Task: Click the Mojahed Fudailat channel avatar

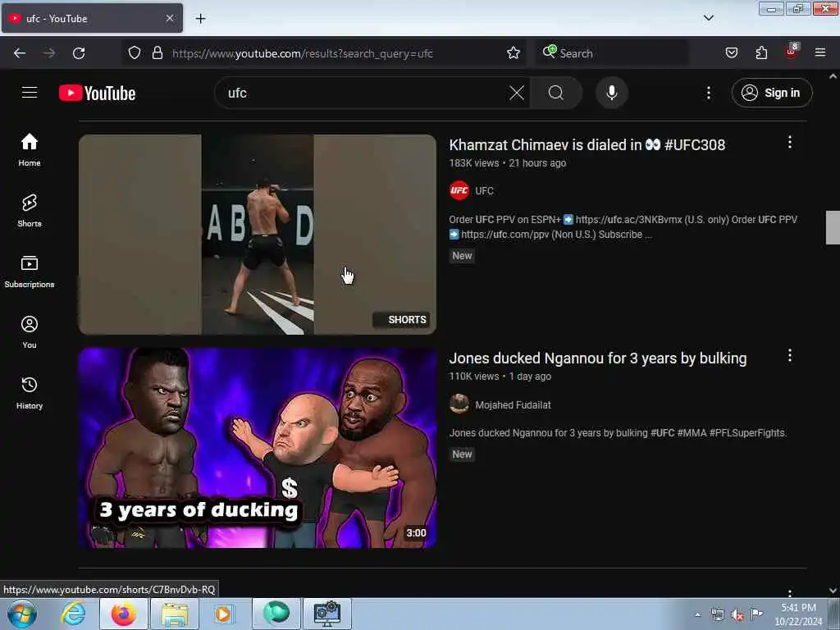Action: pos(459,404)
